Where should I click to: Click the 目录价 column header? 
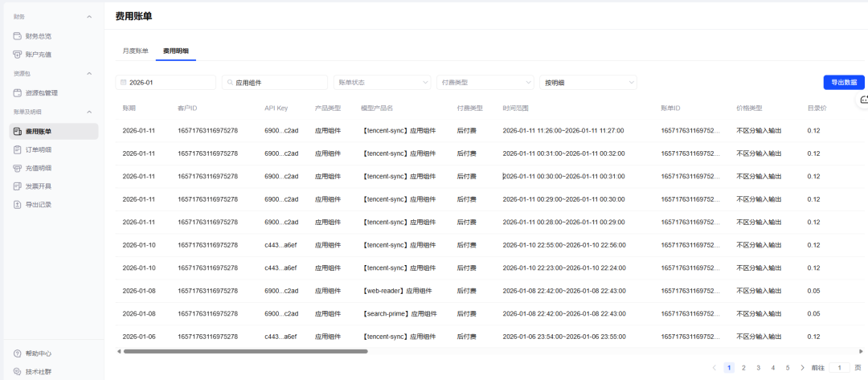pos(817,108)
